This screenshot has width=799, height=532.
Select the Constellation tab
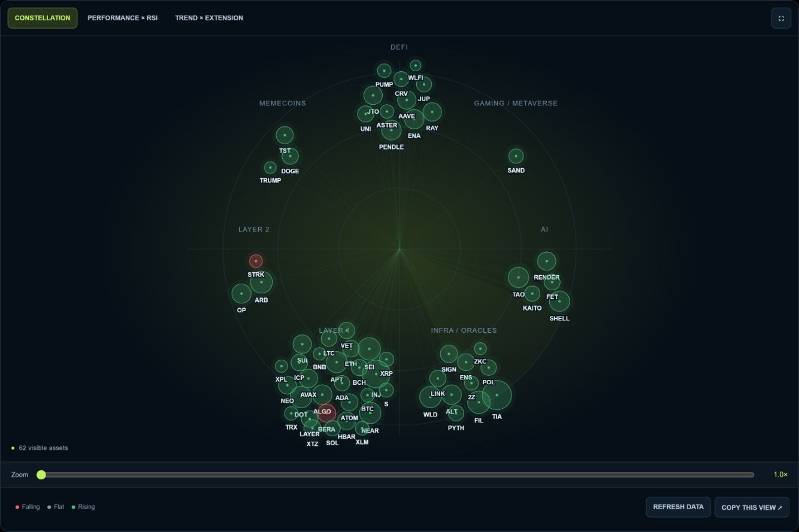43,18
